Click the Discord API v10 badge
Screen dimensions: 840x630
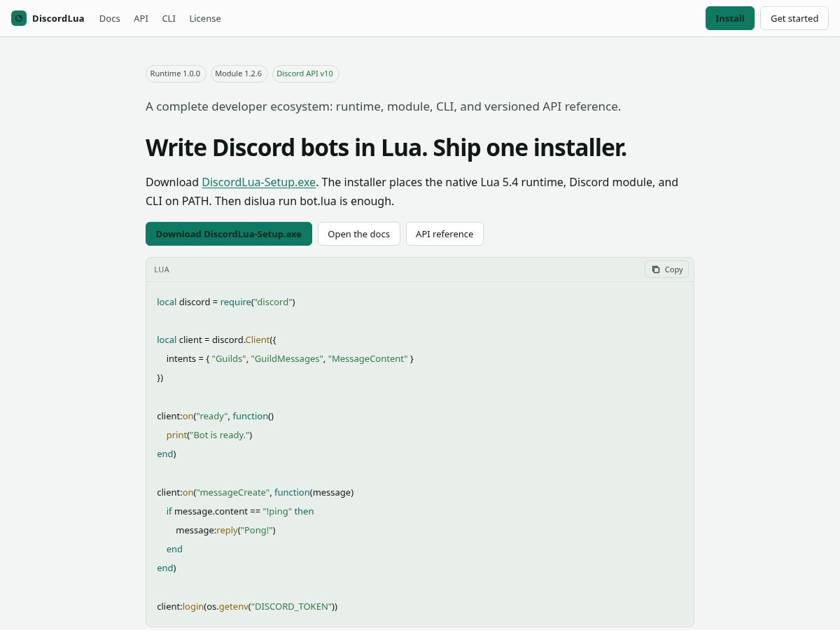coord(305,73)
